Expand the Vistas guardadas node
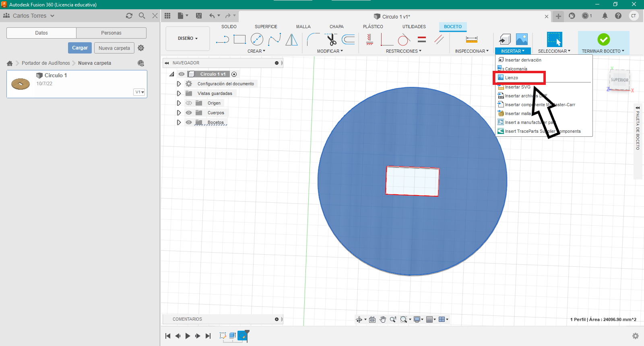Screen dimensions: 644x346 pyautogui.click(x=179, y=93)
